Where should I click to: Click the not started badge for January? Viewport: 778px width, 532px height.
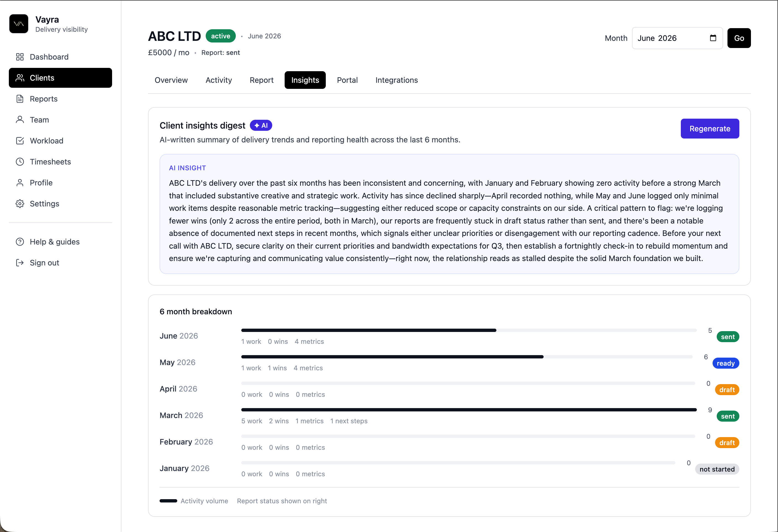pyautogui.click(x=717, y=469)
